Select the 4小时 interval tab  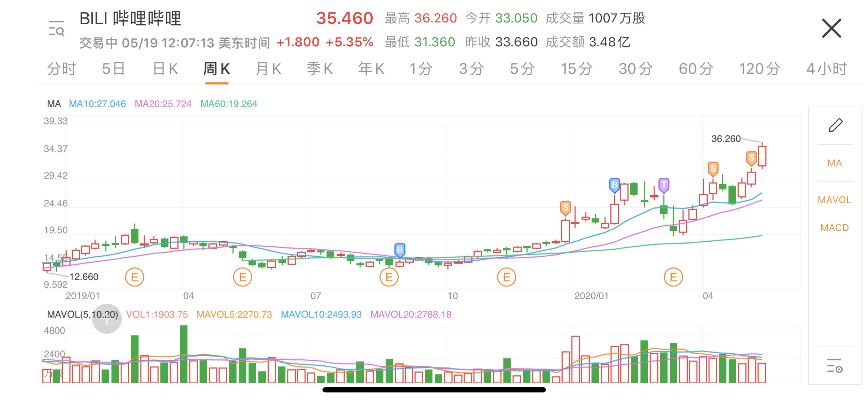[x=827, y=69]
